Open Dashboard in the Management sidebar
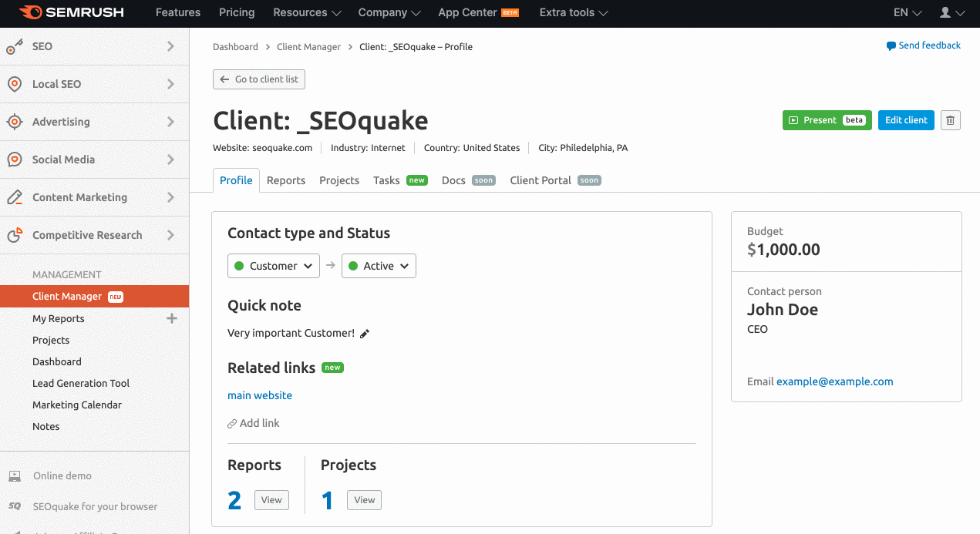The width and height of the screenshot is (980, 534). [x=57, y=361]
